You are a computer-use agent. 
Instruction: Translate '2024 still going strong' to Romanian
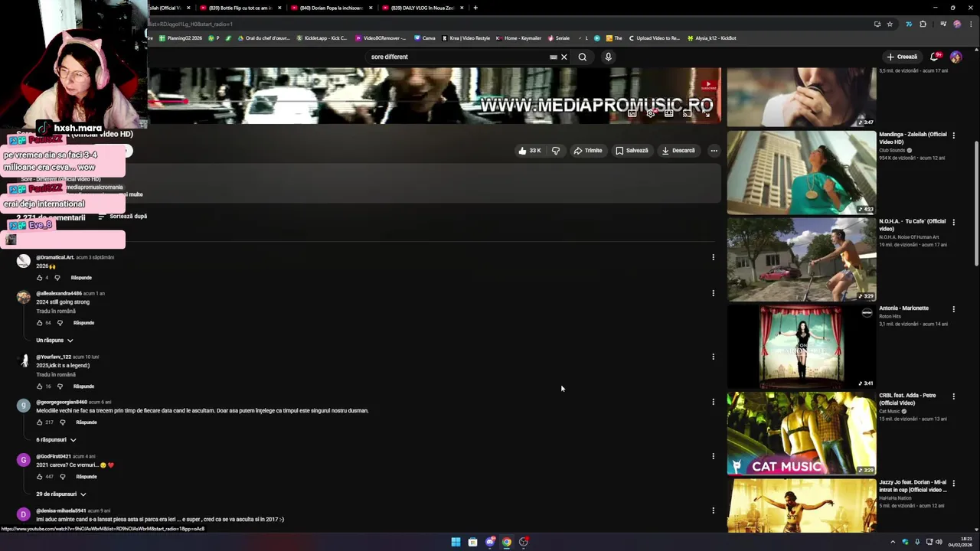click(56, 311)
